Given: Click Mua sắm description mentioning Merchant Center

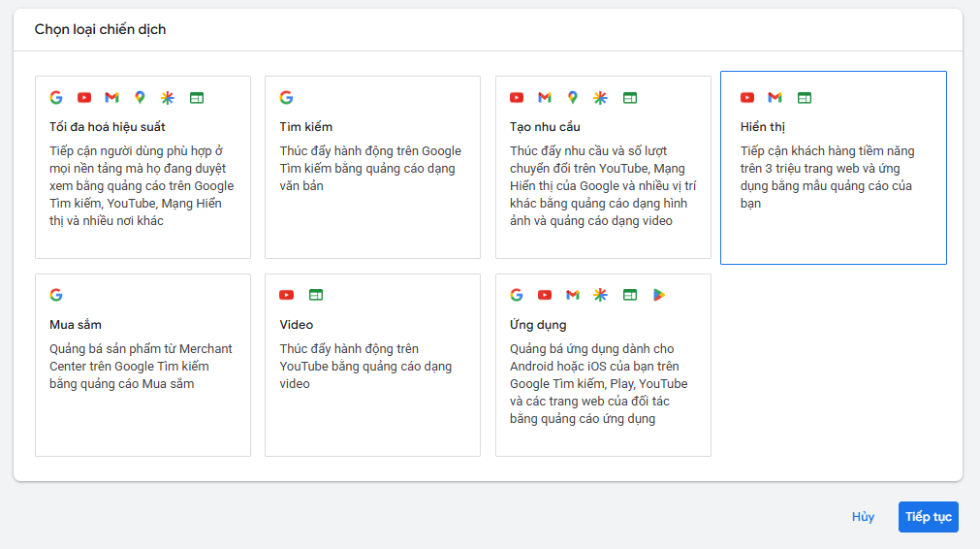Looking at the screenshot, I should pos(141,366).
